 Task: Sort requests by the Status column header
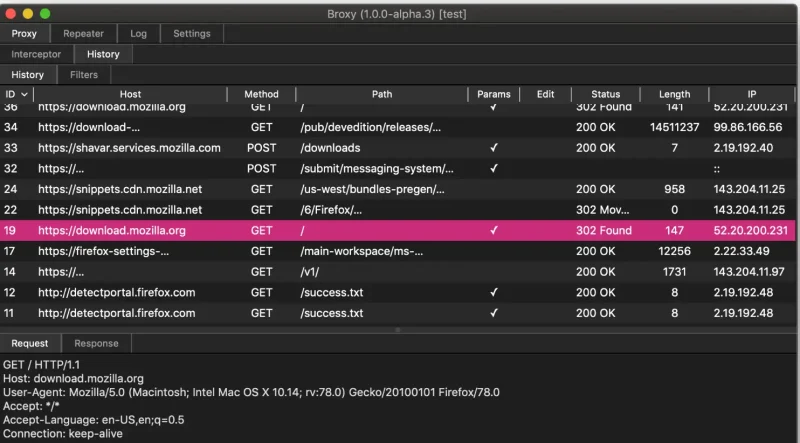605,94
